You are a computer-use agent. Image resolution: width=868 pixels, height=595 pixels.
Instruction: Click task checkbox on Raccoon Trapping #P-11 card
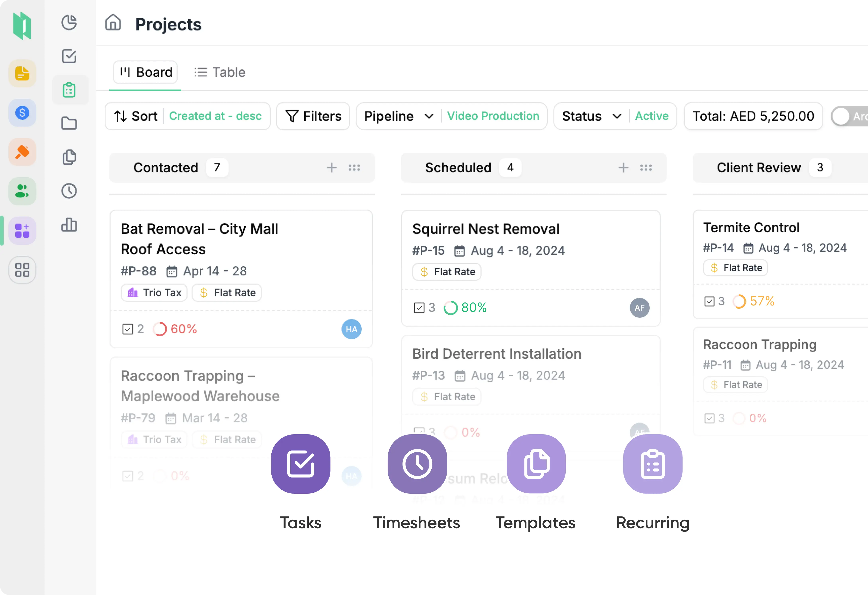709,418
